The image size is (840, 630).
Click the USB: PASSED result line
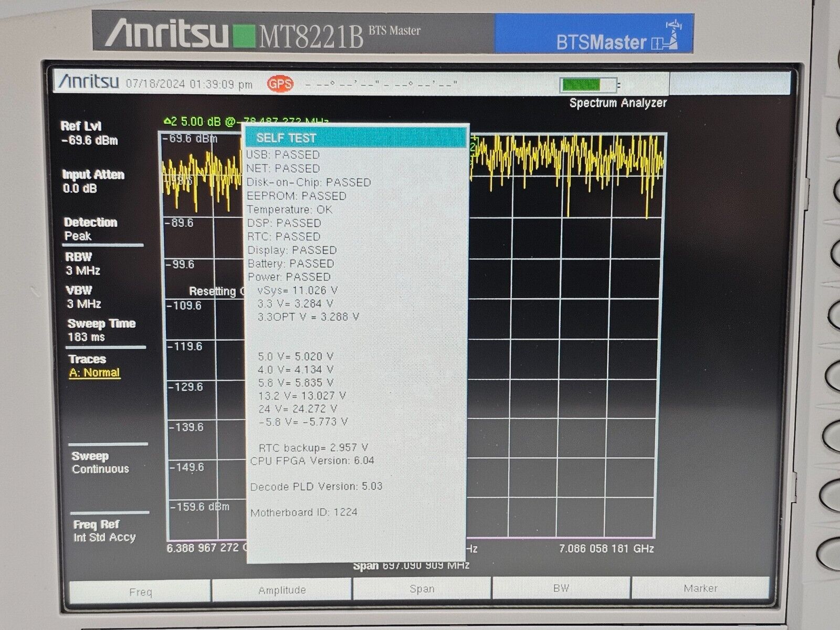coord(283,155)
